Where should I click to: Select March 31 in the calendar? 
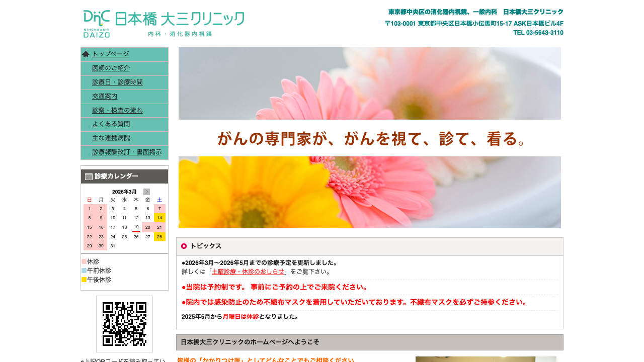pyautogui.click(x=113, y=246)
